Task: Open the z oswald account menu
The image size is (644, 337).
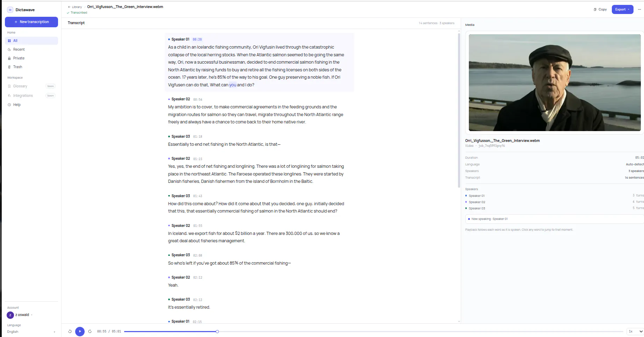Action: pos(20,315)
